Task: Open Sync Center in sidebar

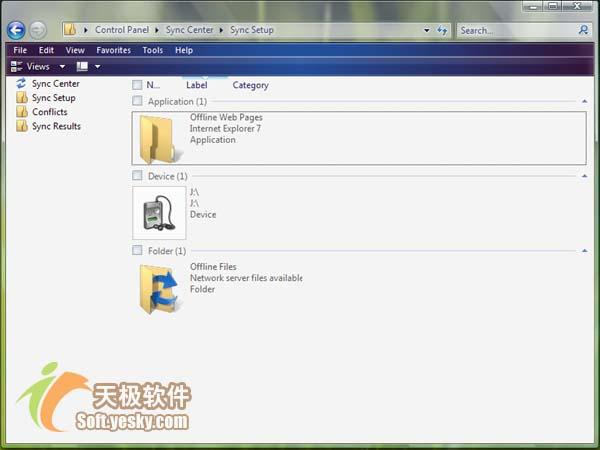Action: [x=56, y=83]
